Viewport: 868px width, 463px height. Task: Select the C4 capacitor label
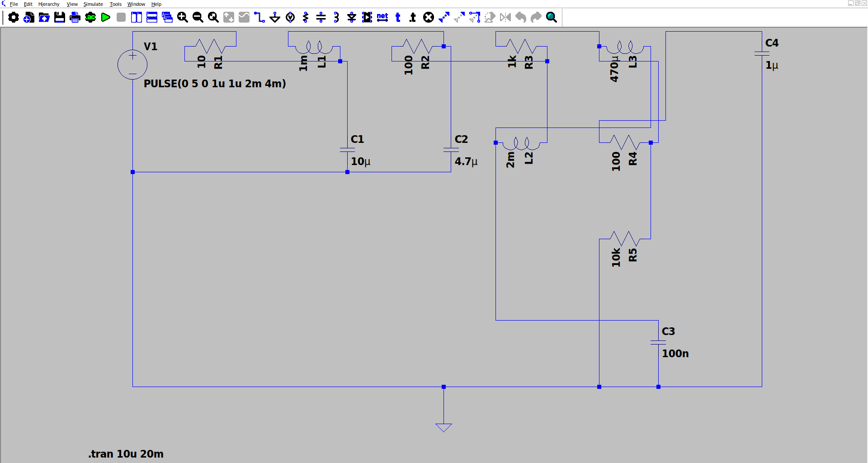[772, 43]
